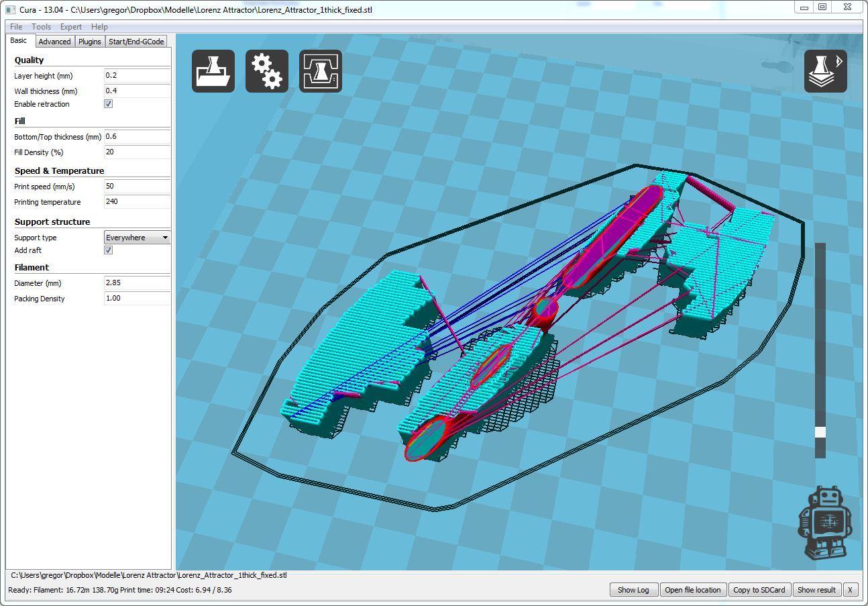The image size is (868, 606).
Task: Click the Print speed input field
Action: [138, 186]
